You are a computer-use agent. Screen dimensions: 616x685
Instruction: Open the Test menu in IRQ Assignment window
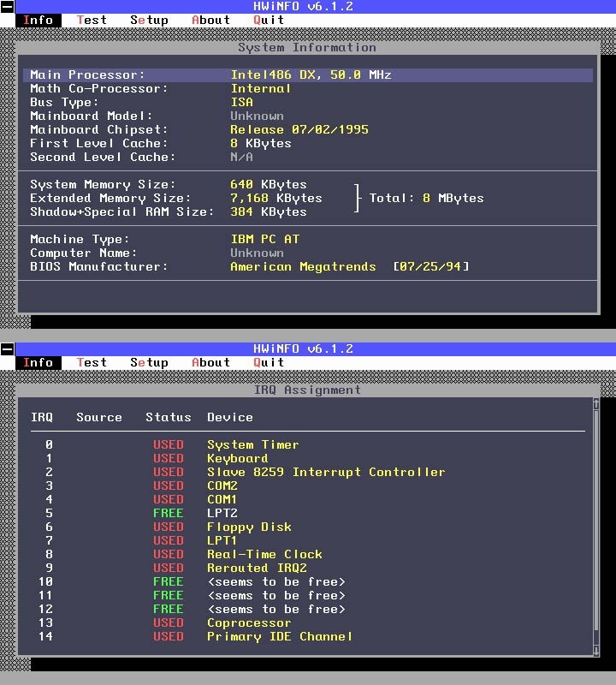[x=92, y=362]
